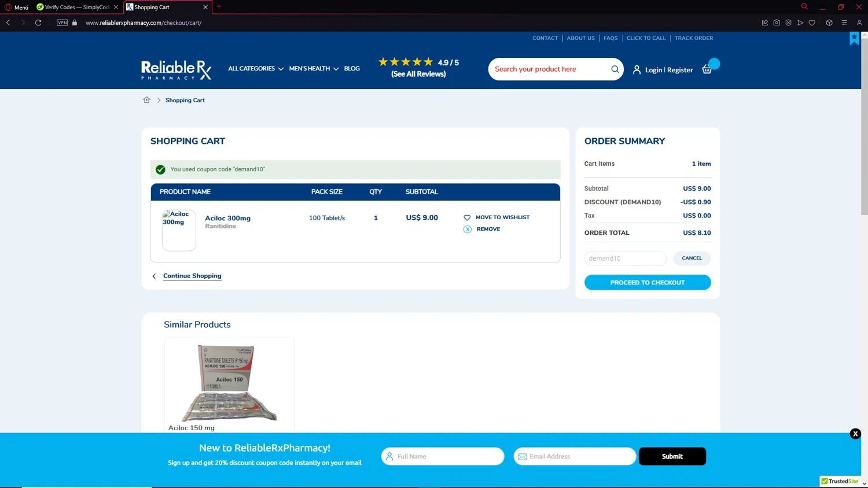The height and width of the screenshot is (488, 868).
Task: Close the Verify Codes tab
Action: (x=116, y=7)
